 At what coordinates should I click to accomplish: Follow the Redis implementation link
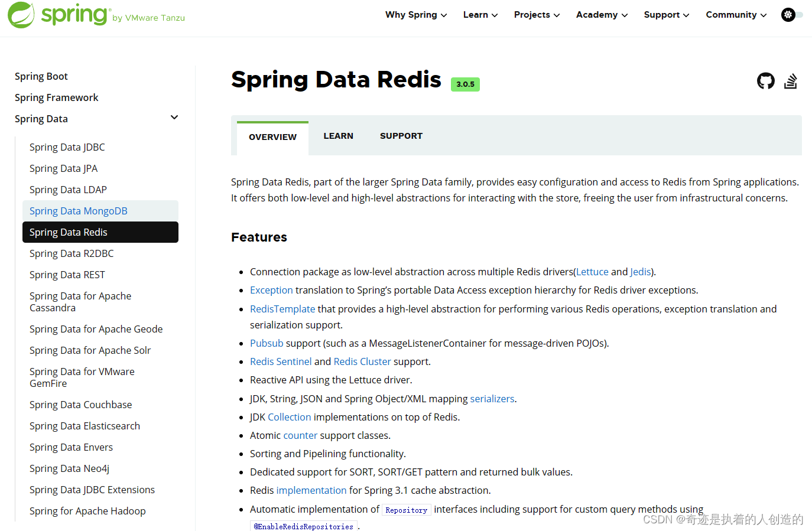[x=311, y=490]
